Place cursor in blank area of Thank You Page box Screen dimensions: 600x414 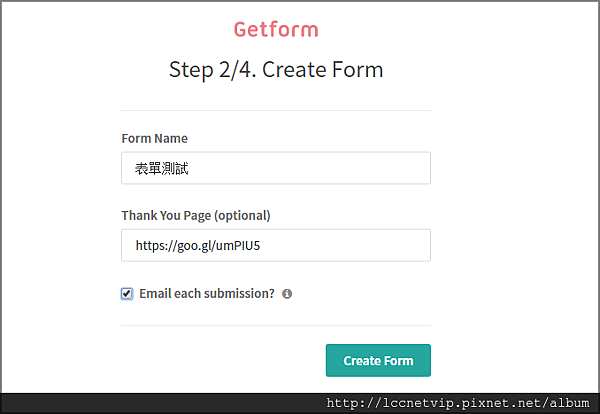[344, 245]
